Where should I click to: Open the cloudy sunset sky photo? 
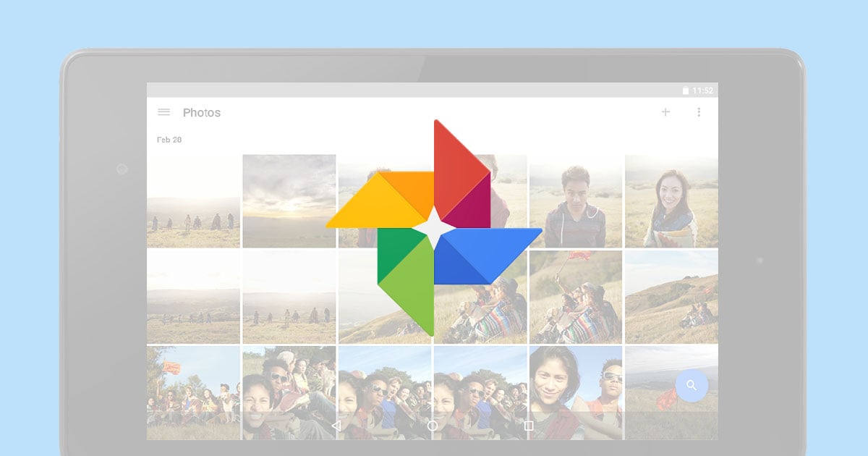click(x=289, y=200)
